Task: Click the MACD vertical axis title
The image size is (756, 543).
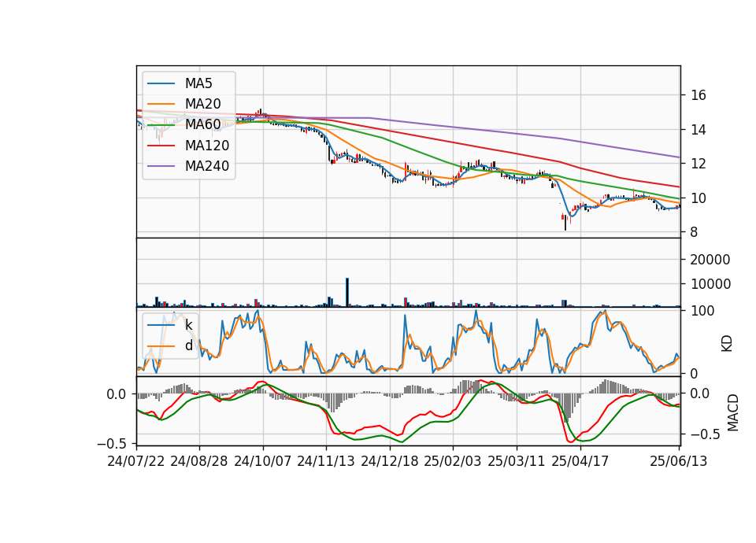Action: click(733, 413)
